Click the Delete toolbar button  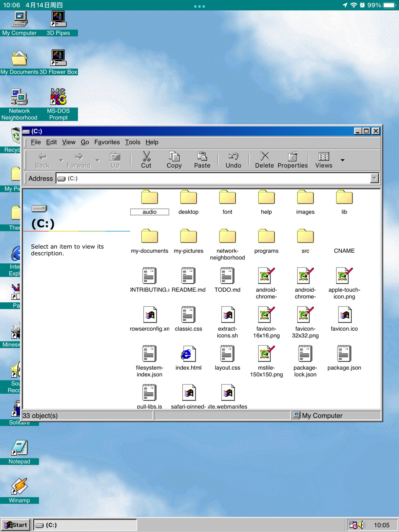point(264,160)
